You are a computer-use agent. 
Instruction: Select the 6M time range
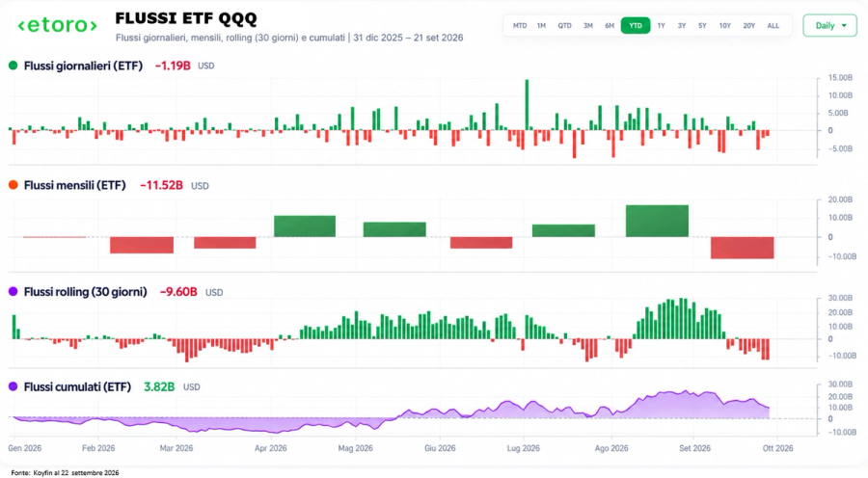click(610, 25)
